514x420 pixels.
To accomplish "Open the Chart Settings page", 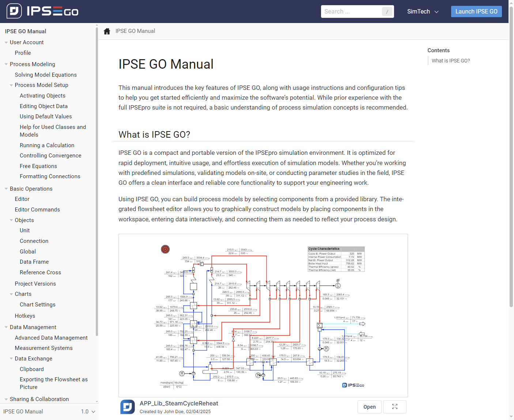I will (38, 304).
